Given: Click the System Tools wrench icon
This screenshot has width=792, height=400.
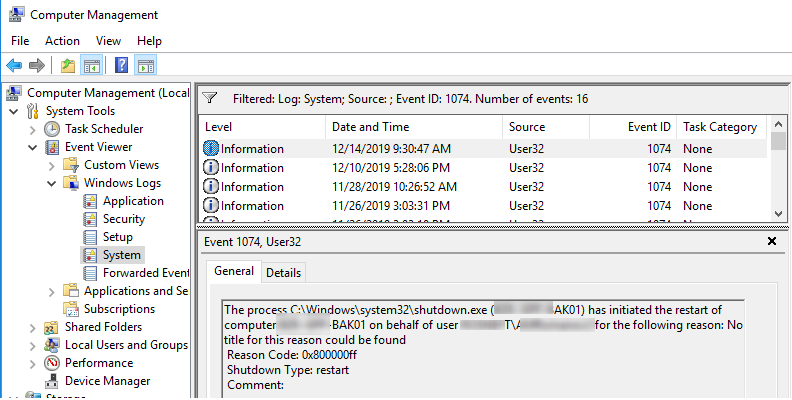Looking at the screenshot, I should pyautogui.click(x=33, y=111).
